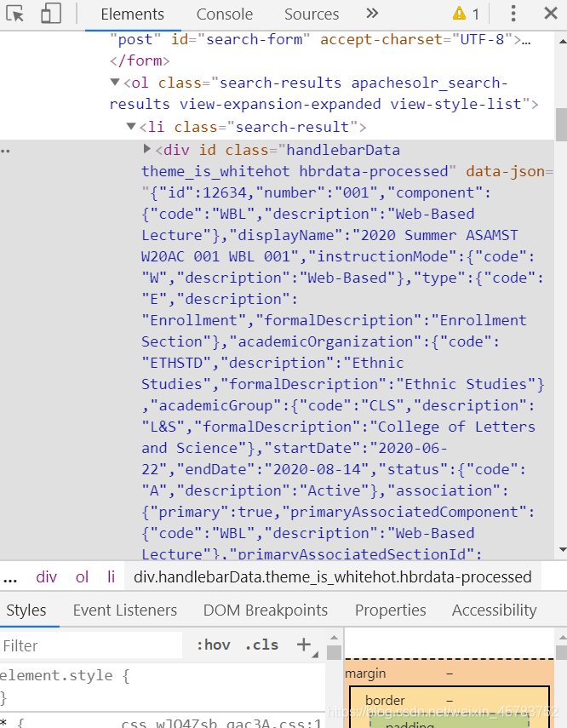Add a new style rule with plus
The height and width of the screenshot is (728, 567).
click(304, 645)
